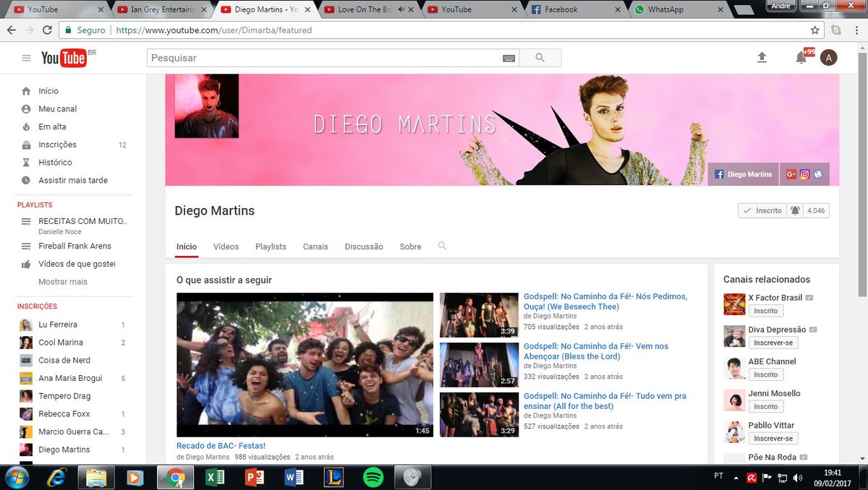Play the Recado de BAC- Festas! video thumbnail
868x490 pixels.
coord(305,365)
